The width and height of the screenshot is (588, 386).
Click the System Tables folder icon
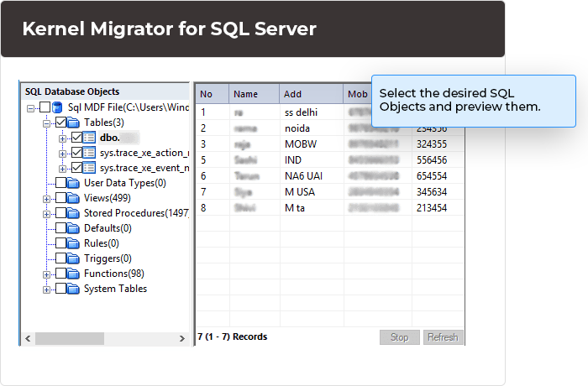pyautogui.click(x=73, y=289)
